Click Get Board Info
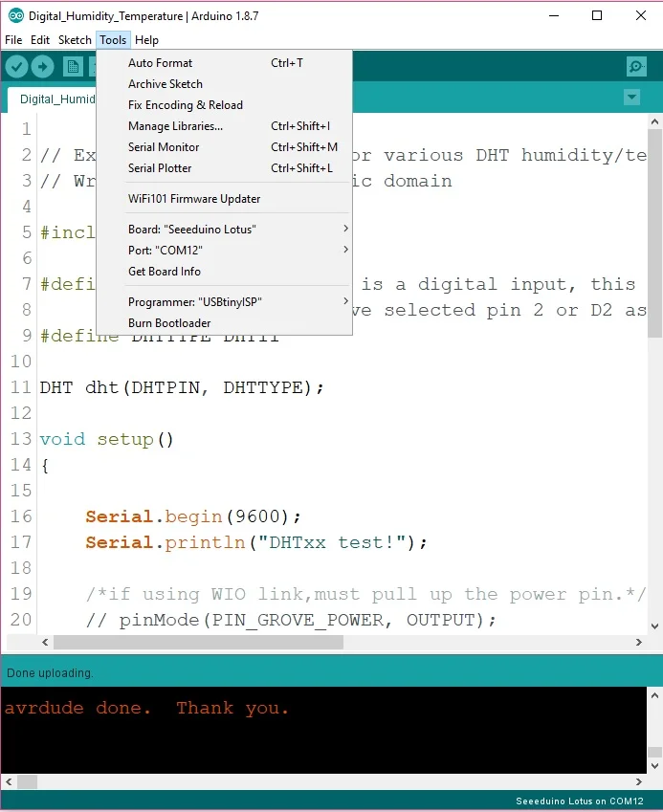Screen dimensions: 663x812 [x=224, y=272]
